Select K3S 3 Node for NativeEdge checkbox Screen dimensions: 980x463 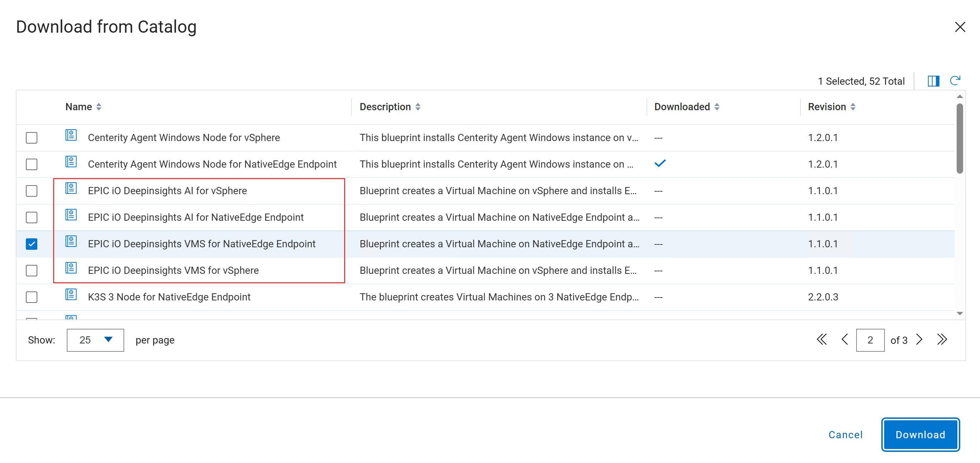[x=32, y=297]
